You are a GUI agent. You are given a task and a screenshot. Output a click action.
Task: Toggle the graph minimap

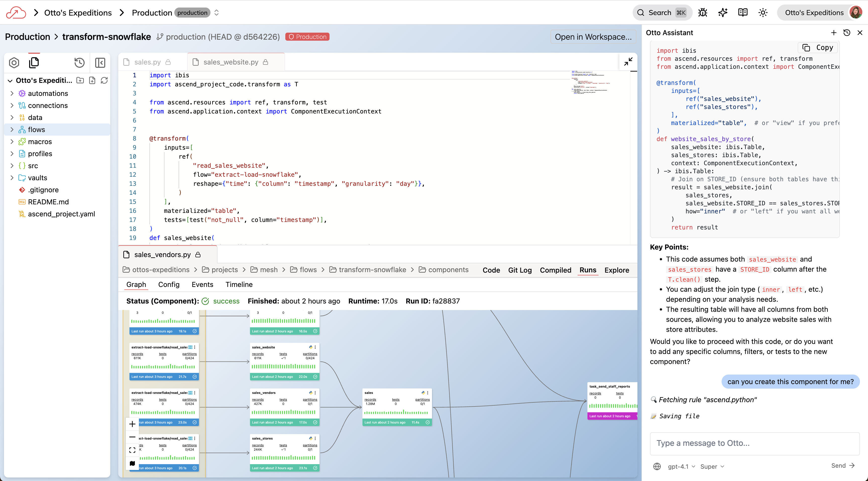(132, 463)
